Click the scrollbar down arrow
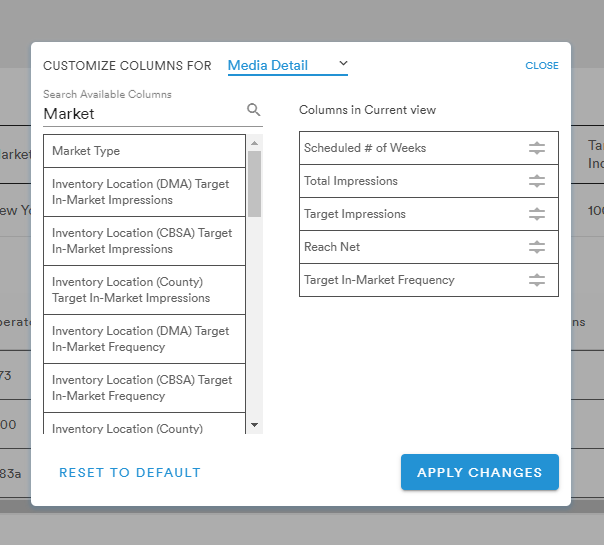604x545 pixels. pyautogui.click(x=254, y=425)
